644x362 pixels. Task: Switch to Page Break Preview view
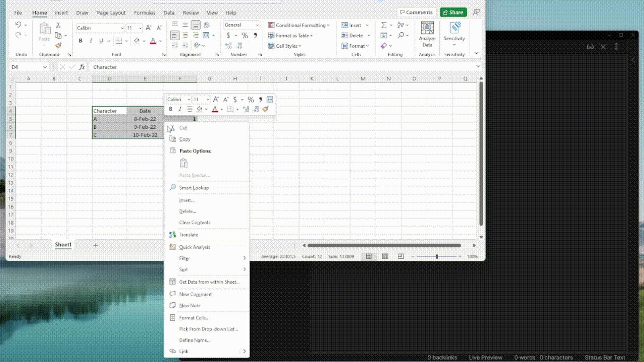coord(401,256)
